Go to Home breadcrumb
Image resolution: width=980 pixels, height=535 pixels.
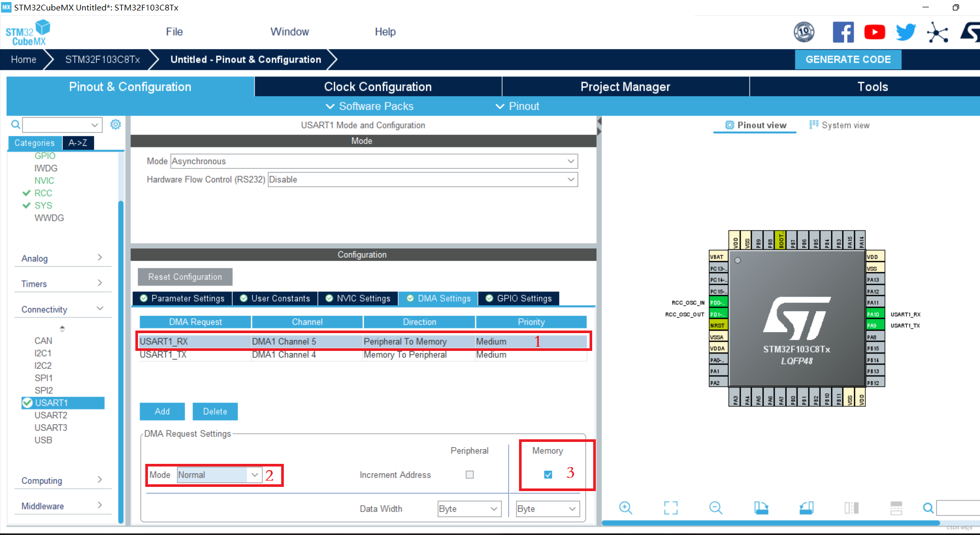24,60
